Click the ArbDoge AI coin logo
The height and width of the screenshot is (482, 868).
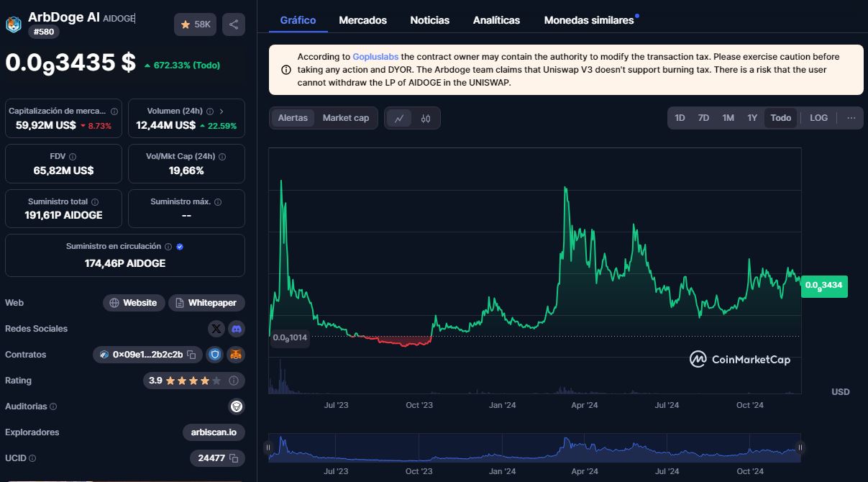[x=14, y=24]
